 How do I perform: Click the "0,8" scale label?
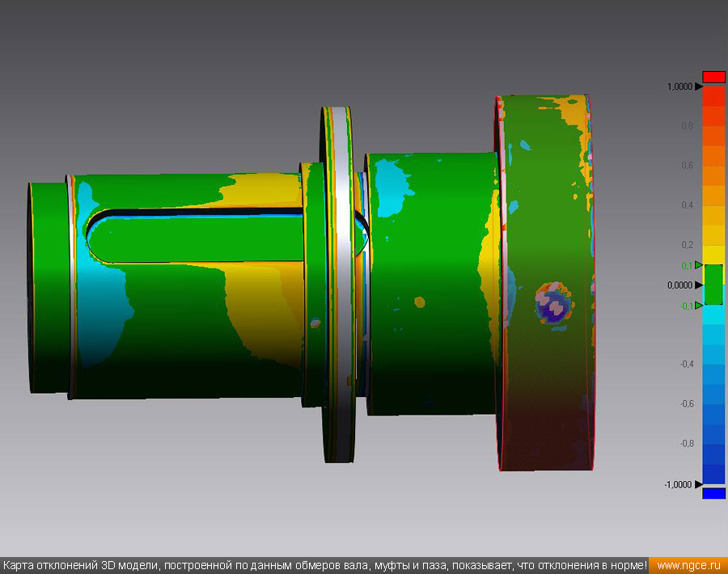[687, 126]
